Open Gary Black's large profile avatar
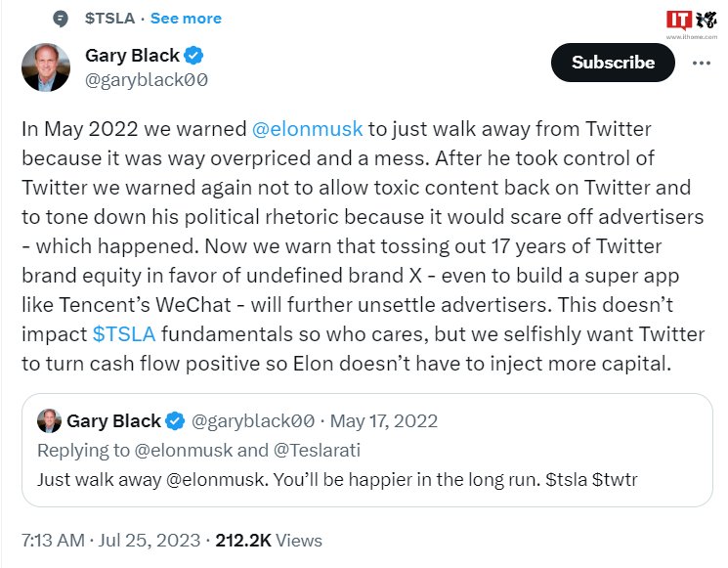The height and width of the screenshot is (568, 728). point(46,67)
